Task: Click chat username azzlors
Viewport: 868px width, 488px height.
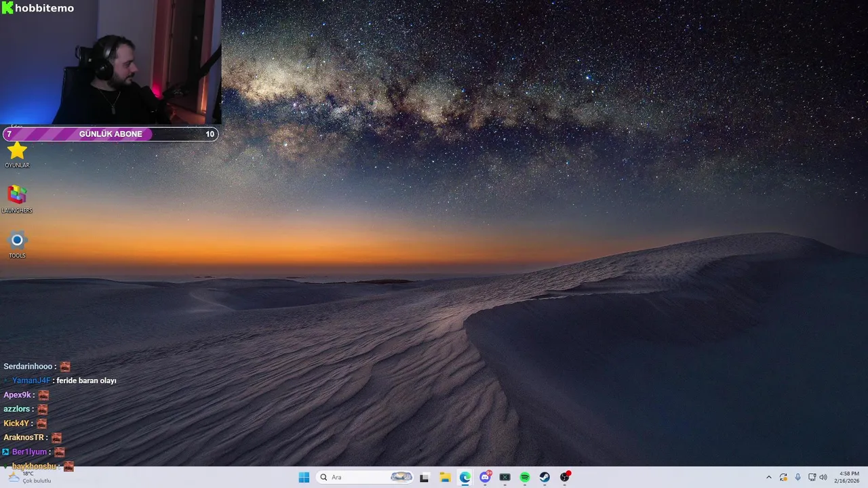Action: [x=17, y=409]
